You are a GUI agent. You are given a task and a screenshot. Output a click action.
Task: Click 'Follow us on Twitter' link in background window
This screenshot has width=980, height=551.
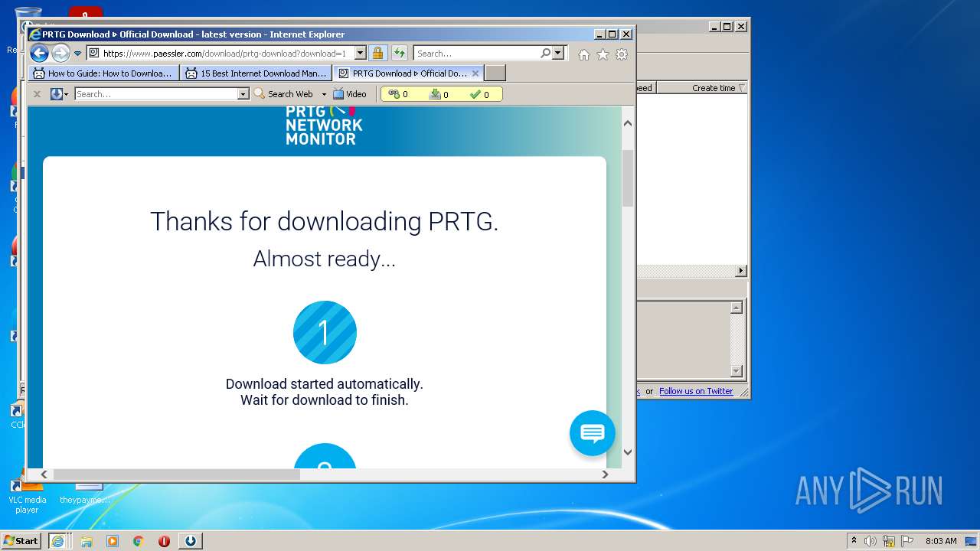click(x=696, y=391)
